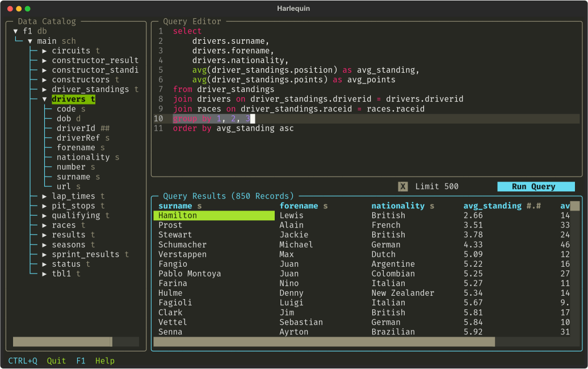
Task: Click line 11 in the Query Editor
Action: click(x=233, y=128)
